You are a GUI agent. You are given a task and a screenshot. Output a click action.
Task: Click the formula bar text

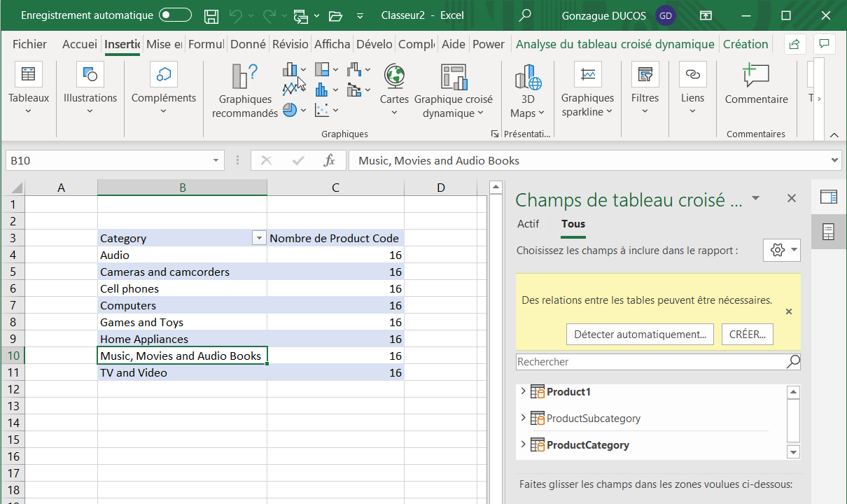click(439, 160)
